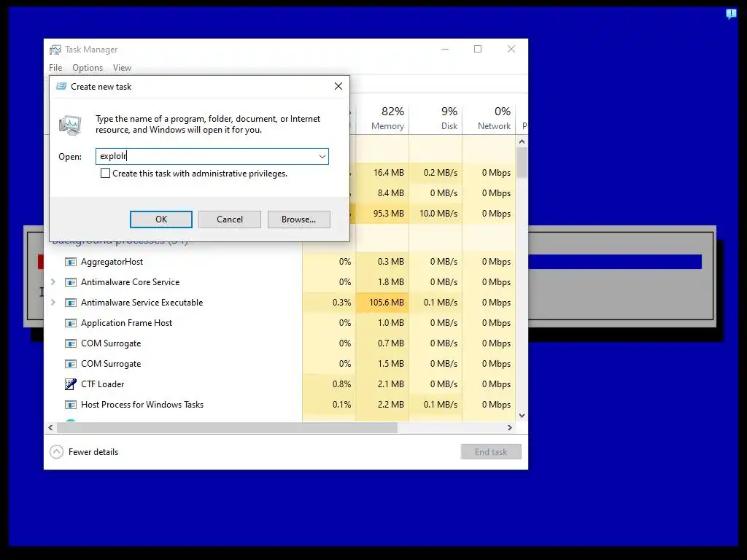Click the 105.6 MB memory cell

382,303
